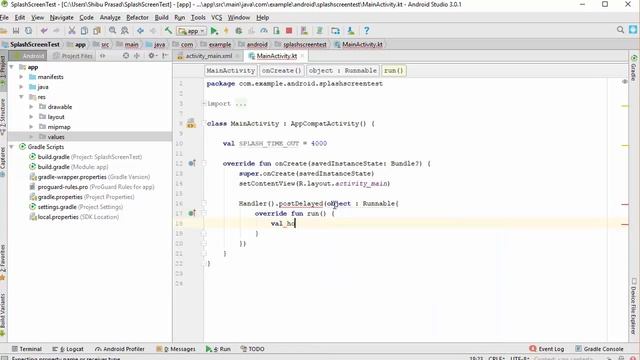Click the Save All toolbar icon
This screenshot has width=640, height=360.
pos(16,31)
